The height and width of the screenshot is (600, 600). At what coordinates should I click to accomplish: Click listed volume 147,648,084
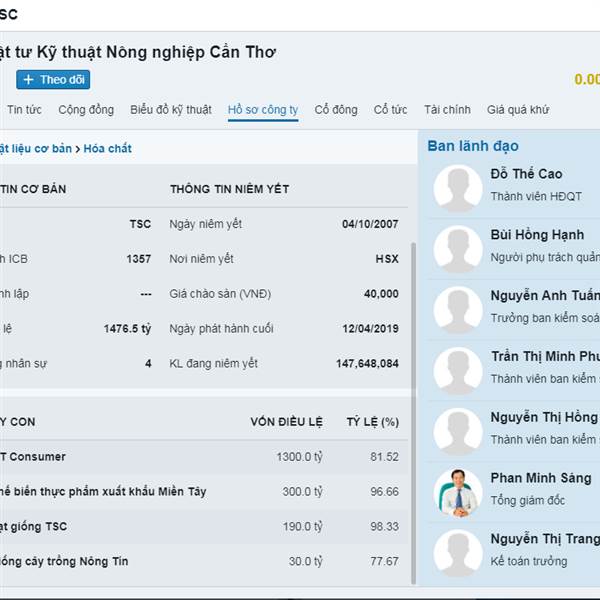coord(367,364)
